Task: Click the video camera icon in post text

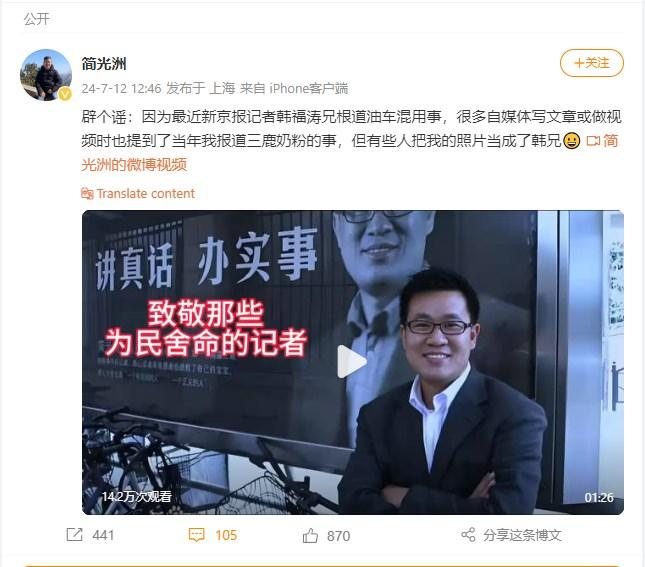Action: (593, 141)
